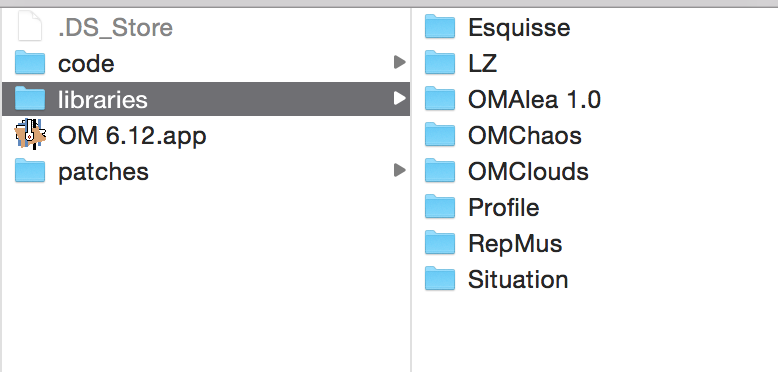This screenshot has height=372, width=778.
Task: Select the LZ folder icon
Action: pyautogui.click(x=440, y=63)
